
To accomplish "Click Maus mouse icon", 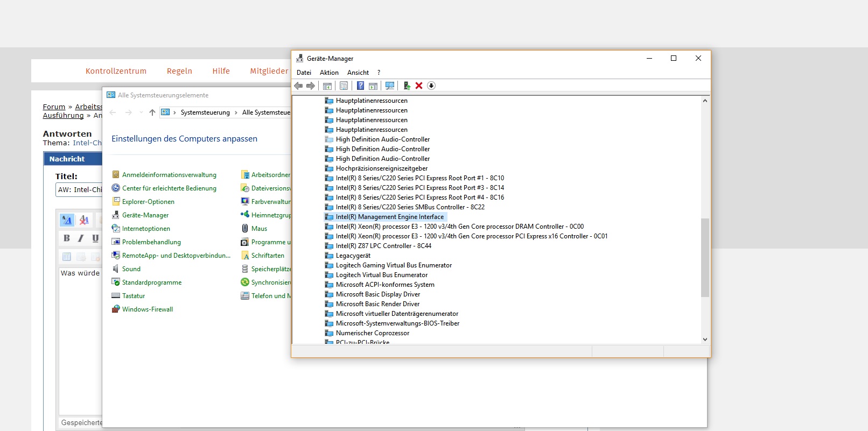I will (x=245, y=229).
